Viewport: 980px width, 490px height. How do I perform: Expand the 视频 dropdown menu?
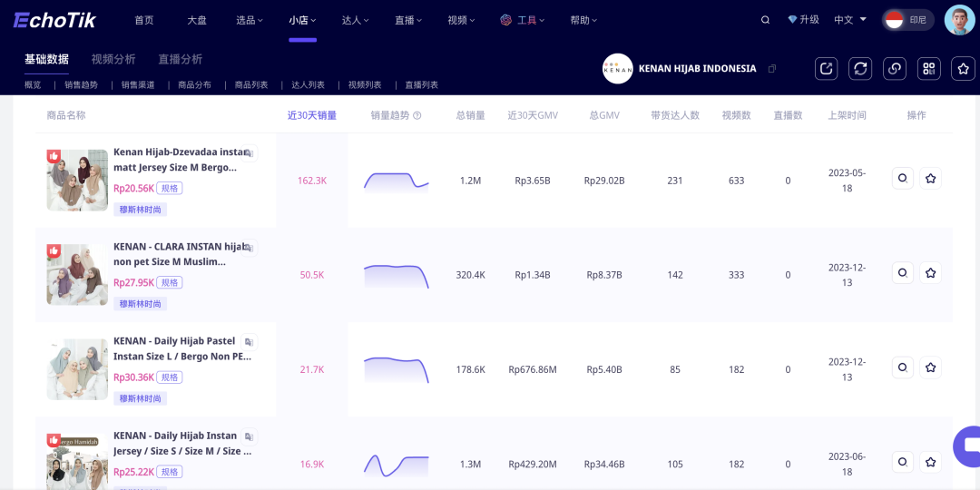(461, 20)
